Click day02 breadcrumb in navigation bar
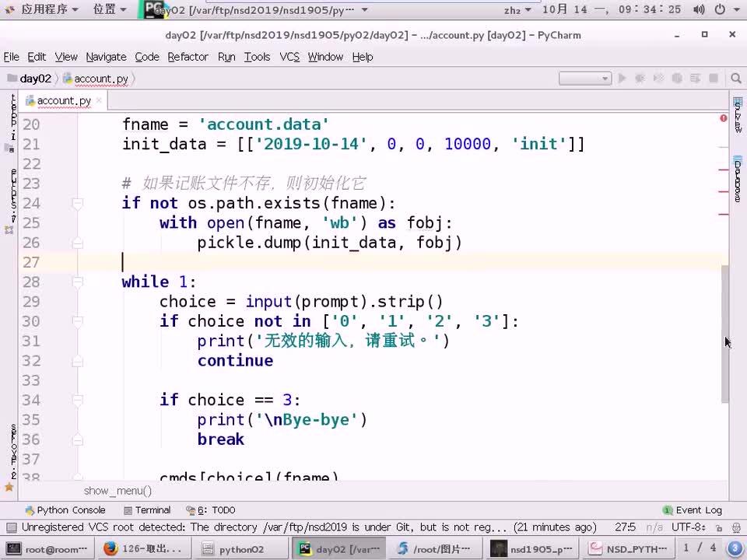This screenshot has width=747, height=560. [30, 79]
